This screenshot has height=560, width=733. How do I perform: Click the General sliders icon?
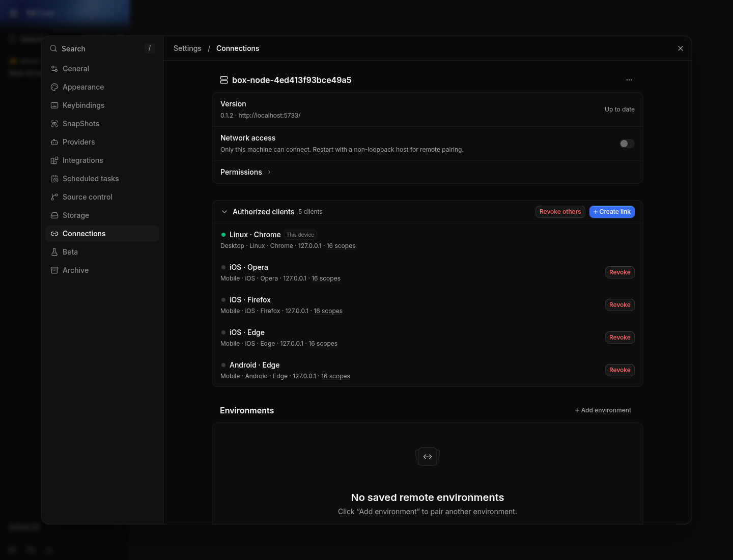pyautogui.click(x=54, y=69)
